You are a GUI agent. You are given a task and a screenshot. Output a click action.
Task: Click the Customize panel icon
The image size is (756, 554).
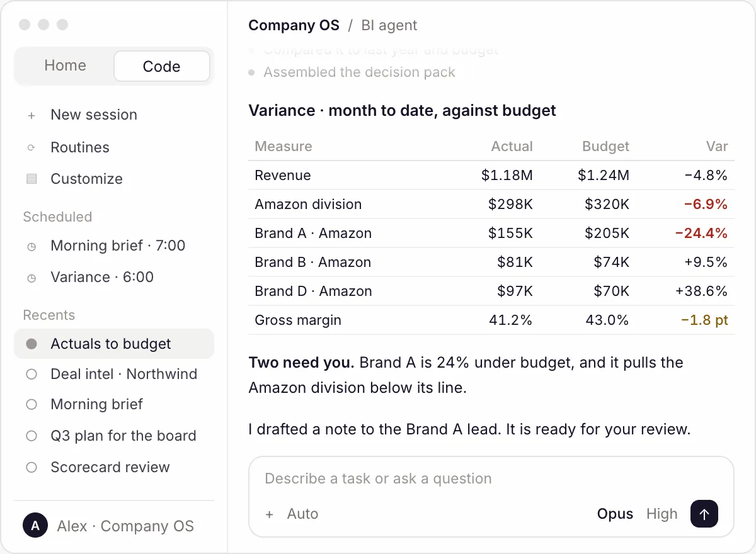tap(31, 179)
